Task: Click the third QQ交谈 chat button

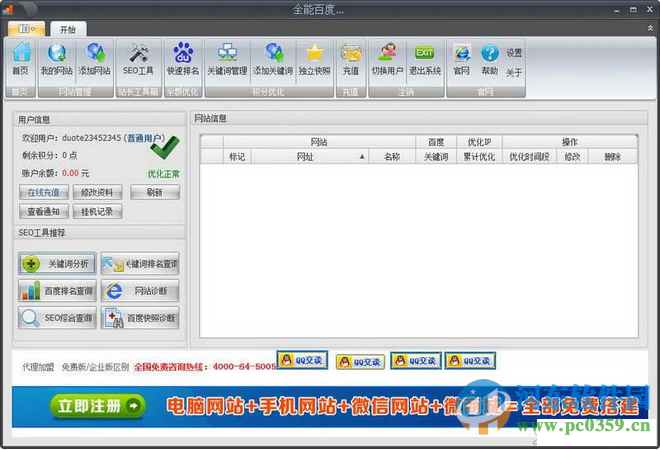Action: pyautogui.click(x=416, y=361)
